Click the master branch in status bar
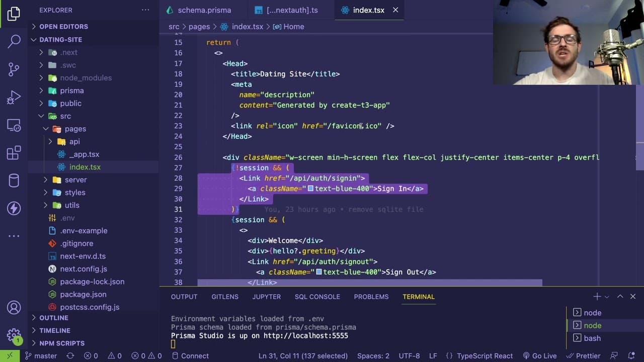 [x=40, y=355]
